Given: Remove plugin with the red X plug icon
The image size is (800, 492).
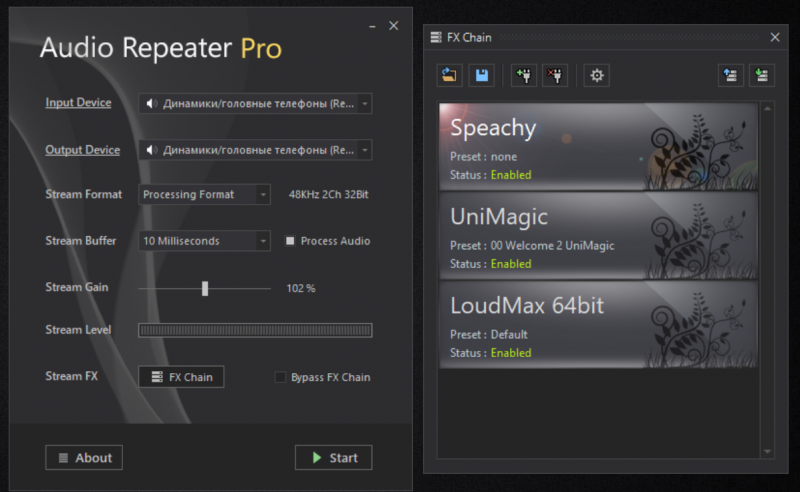Looking at the screenshot, I should [555, 76].
